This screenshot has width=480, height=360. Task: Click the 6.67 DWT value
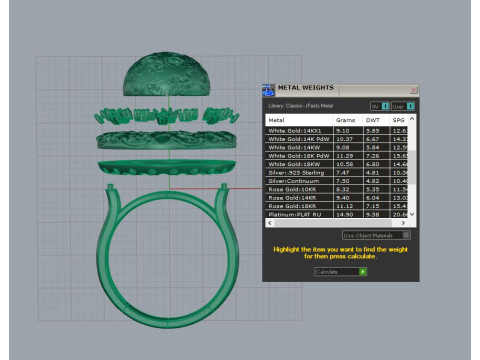tap(372, 139)
